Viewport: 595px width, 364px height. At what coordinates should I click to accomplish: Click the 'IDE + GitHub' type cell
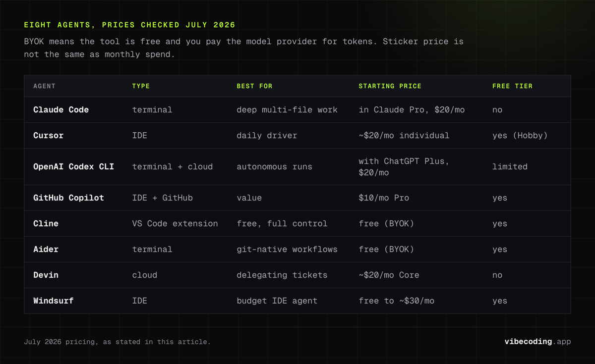click(162, 198)
